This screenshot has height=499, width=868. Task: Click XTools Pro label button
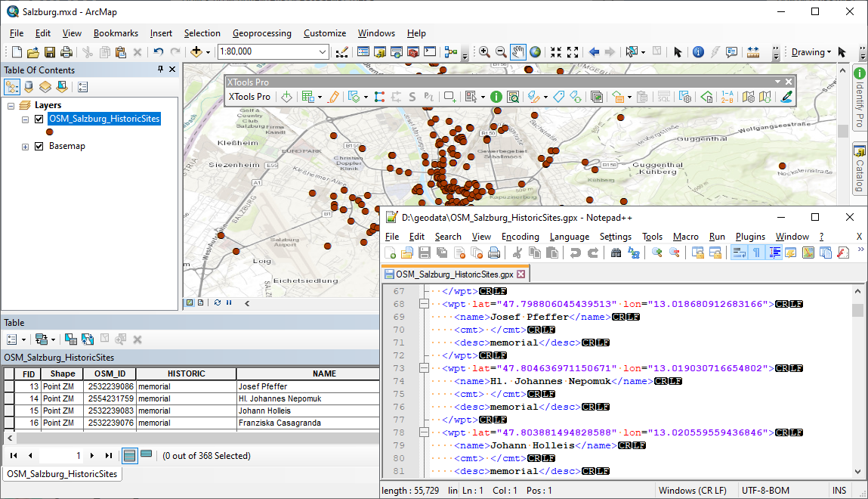pos(249,97)
